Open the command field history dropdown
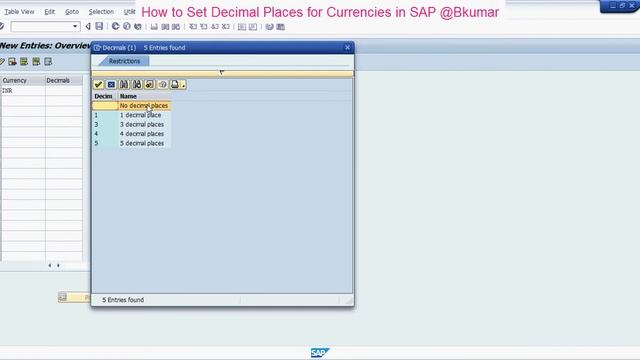 click(75, 27)
